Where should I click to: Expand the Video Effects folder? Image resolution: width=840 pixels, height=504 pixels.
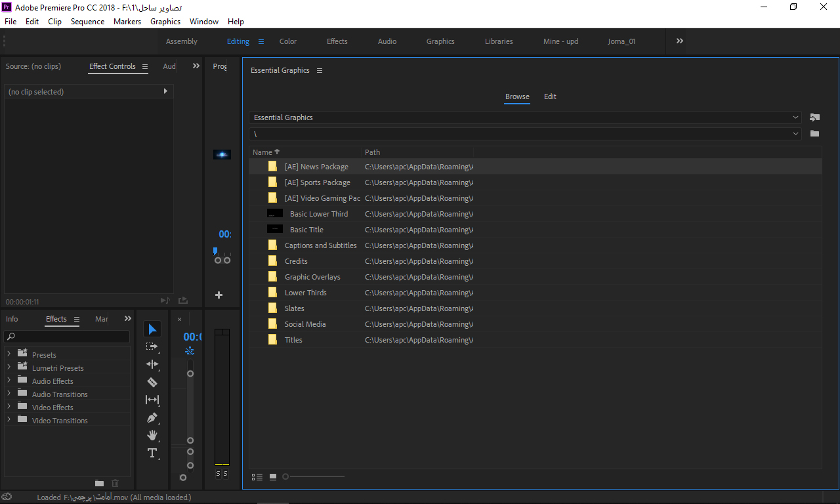(x=9, y=407)
